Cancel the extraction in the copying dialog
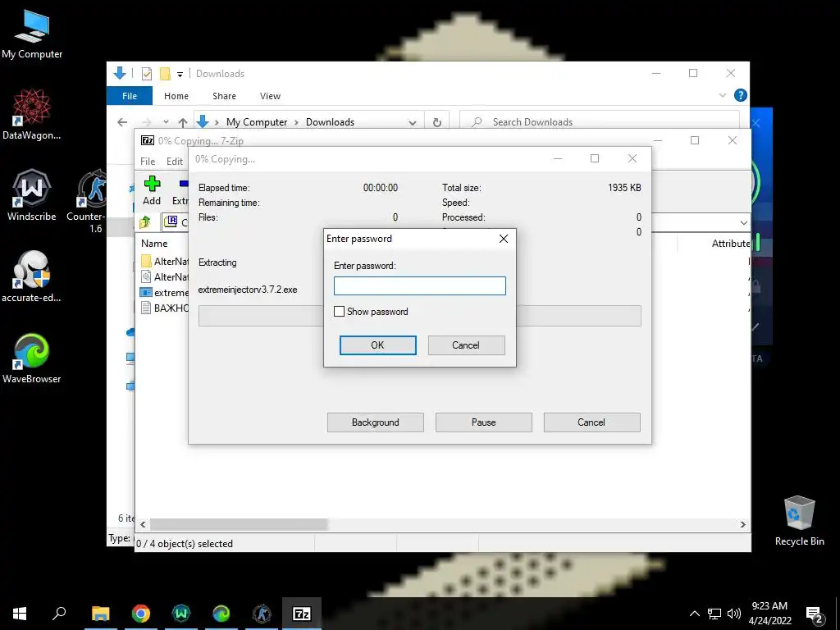 click(x=591, y=422)
